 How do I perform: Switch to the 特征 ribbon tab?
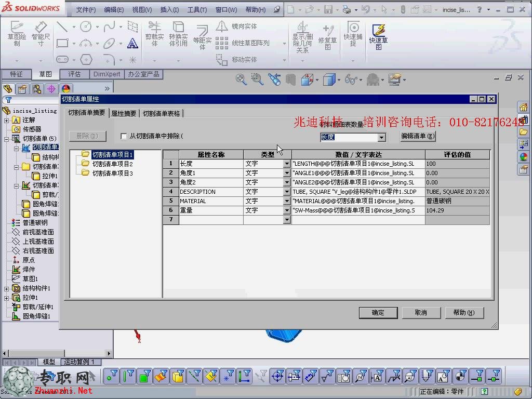click(x=16, y=74)
